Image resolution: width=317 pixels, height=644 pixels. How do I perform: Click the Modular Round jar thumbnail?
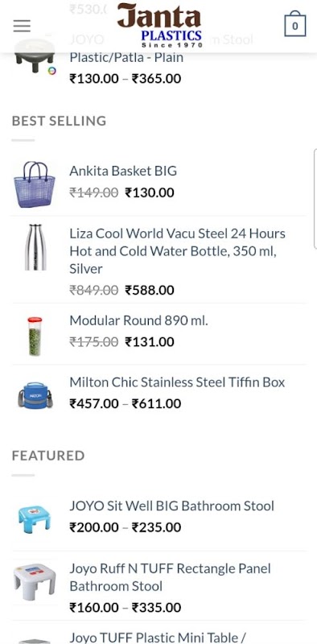35,336
